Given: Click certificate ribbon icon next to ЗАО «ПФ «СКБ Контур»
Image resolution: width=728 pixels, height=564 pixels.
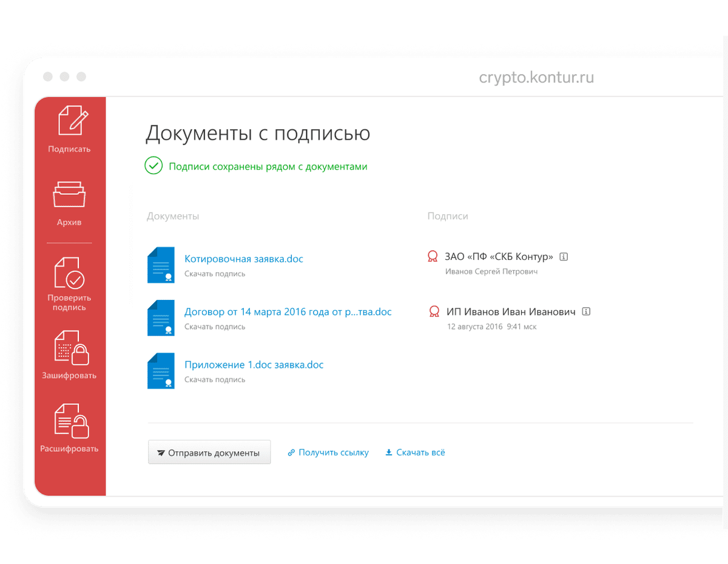Looking at the screenshot, I should tap(433, 257).
